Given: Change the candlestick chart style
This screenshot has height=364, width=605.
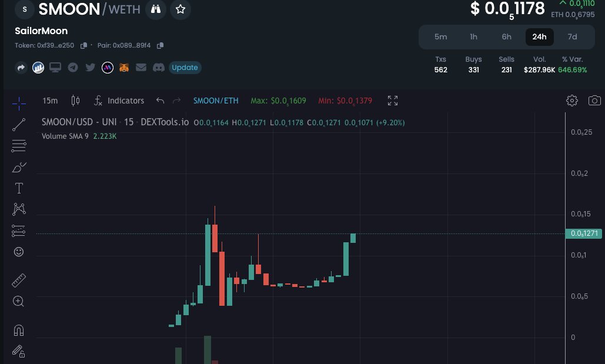Looking at the screenshot, I should click(76, 101).
